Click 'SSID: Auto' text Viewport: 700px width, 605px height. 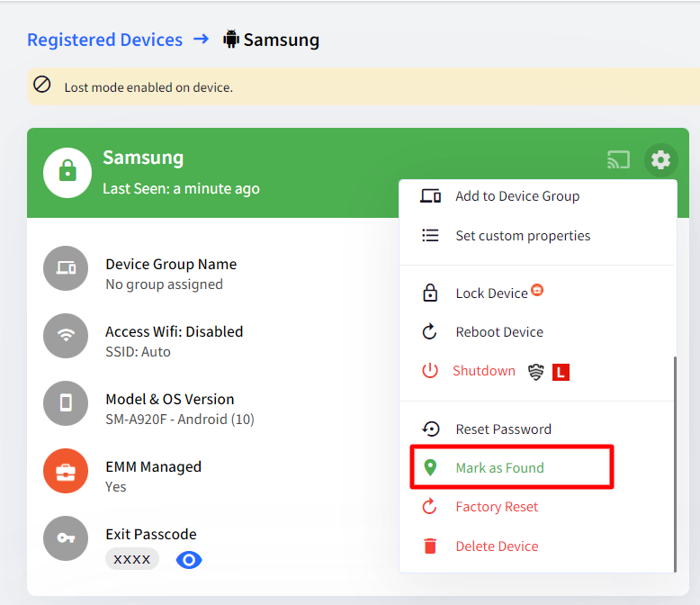point(138,352)
